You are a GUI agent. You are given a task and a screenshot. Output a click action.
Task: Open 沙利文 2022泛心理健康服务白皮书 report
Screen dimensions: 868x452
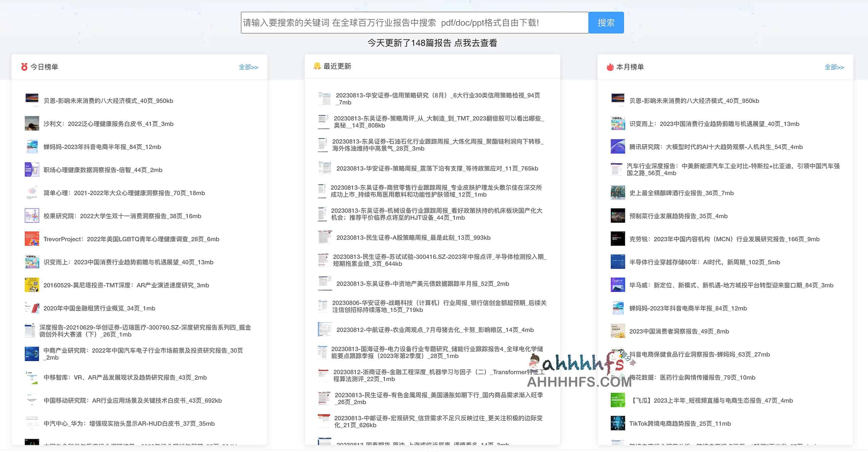(109, 124)
